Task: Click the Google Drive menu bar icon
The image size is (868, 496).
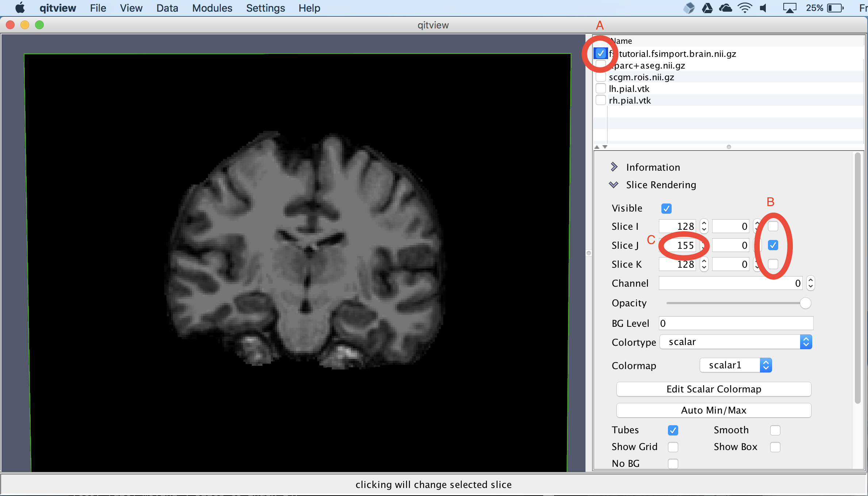Action: tap(707, 8)
